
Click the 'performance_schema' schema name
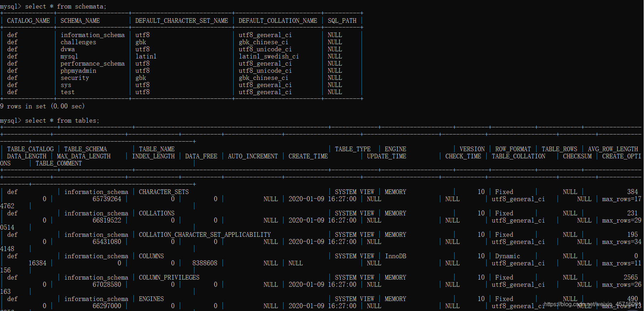[x=93, y=63]
